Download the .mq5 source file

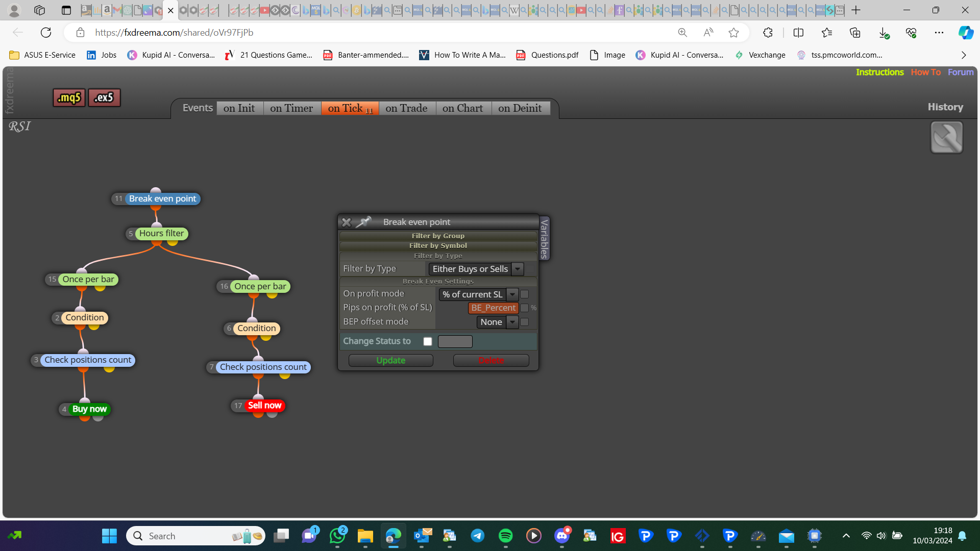pos(69,97)
